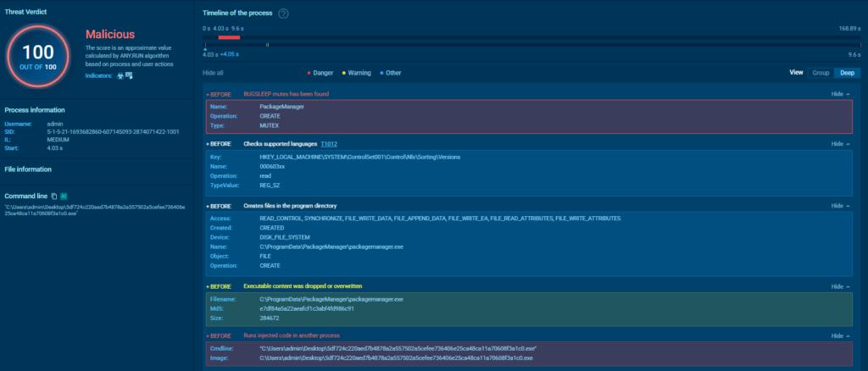The image size is (868, 371).
Task: Click Hide all events
Action: [214, 73]
